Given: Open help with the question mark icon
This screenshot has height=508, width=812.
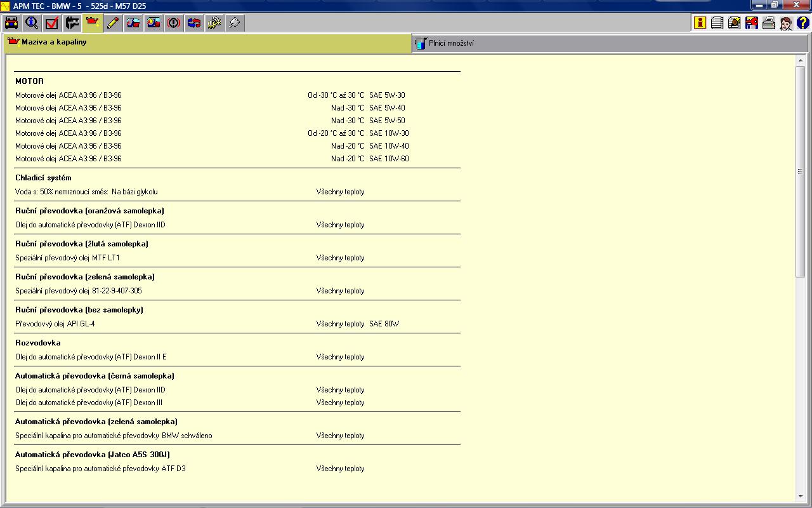Looking at the screenshot, I should 803,23.
